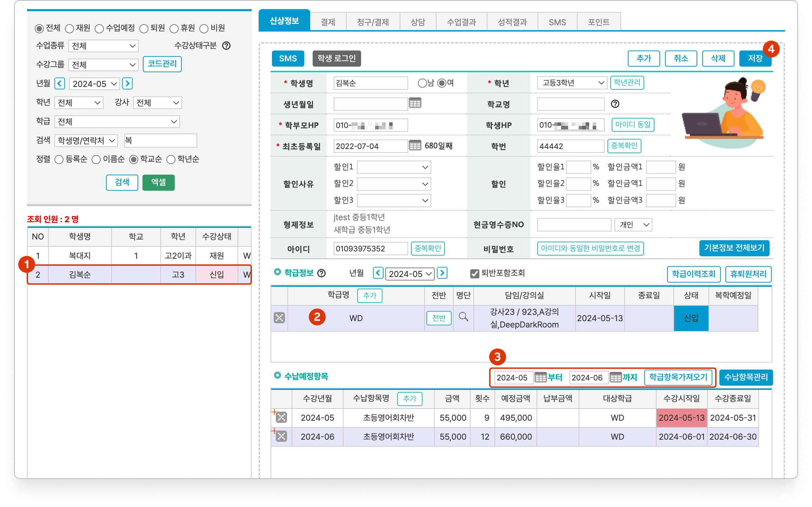Image resolution: width=812 pixels, height=507 pixels.
Task: Toggle 퇴반포함조회 checkbox
Action: click(474, 273)
